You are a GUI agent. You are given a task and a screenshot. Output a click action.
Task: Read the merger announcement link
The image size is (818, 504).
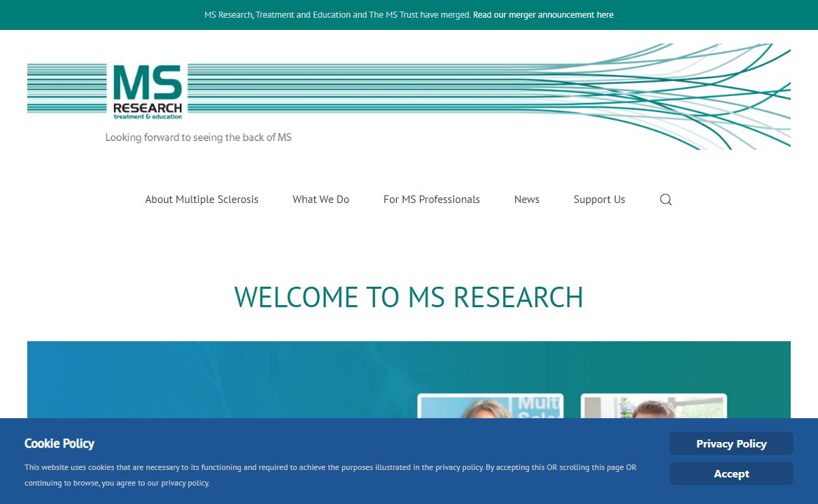pyautogui.click(x=543, y=15)
